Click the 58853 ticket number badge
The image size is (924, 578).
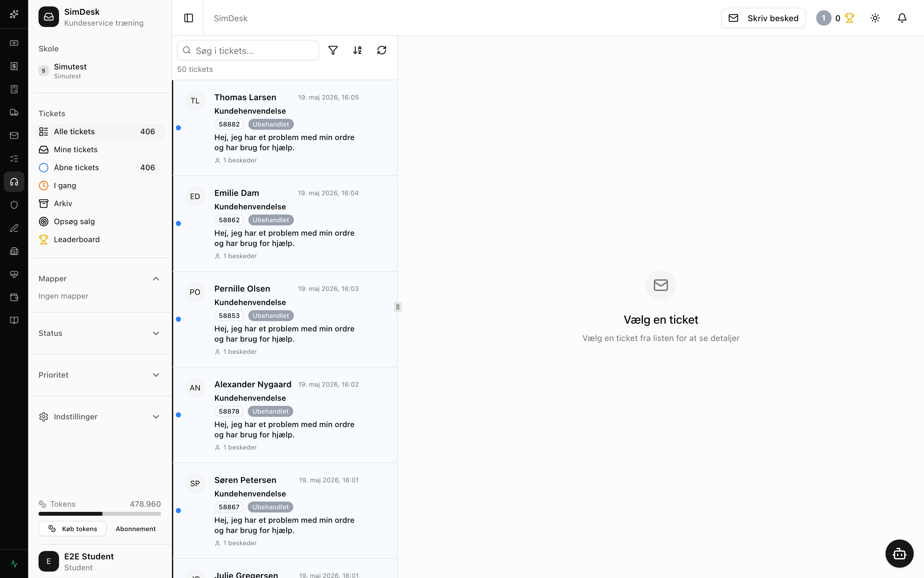[x=229, y=316]
